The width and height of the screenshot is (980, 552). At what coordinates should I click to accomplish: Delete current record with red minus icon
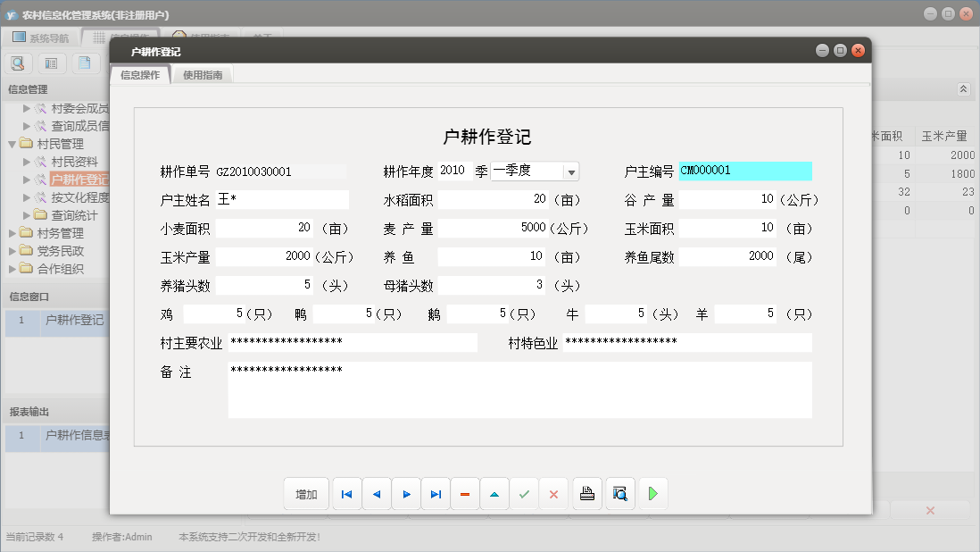point(465,493)
